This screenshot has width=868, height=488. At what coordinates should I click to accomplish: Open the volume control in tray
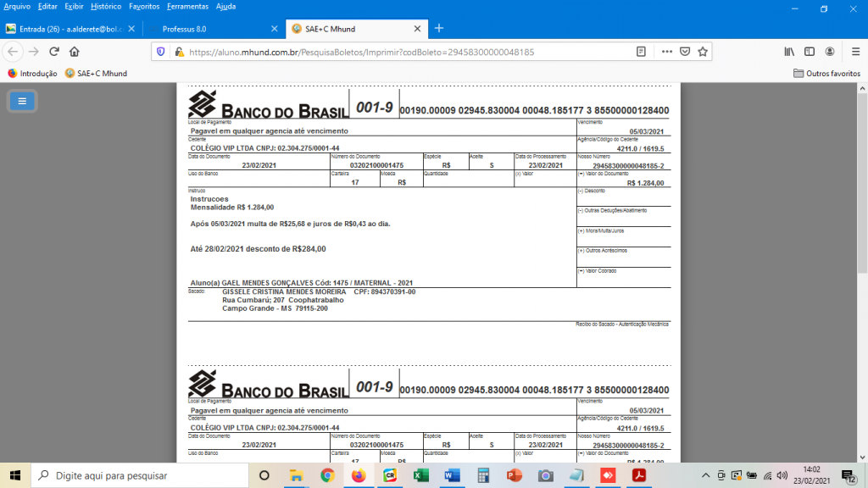pyautogui.click(x=782, y=475)
